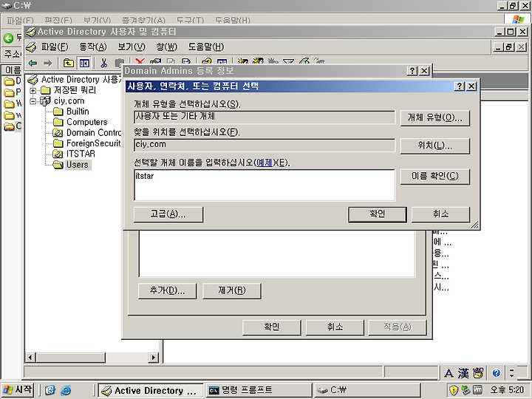
Task: Click the new user toolbar icon
Action: 242,61
